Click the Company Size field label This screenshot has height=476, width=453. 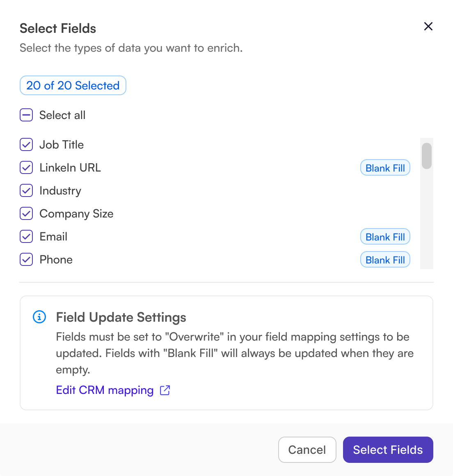pyautogui.click(x=76, y=213)
